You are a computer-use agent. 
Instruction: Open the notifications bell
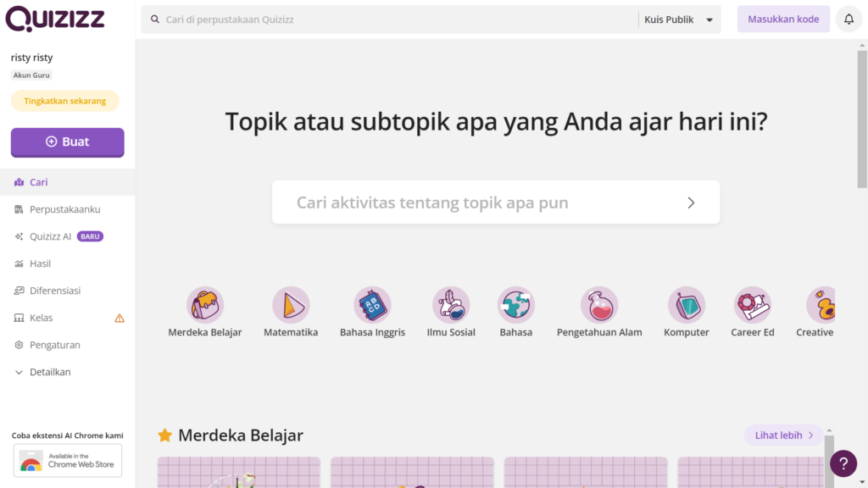pos(849,19)
